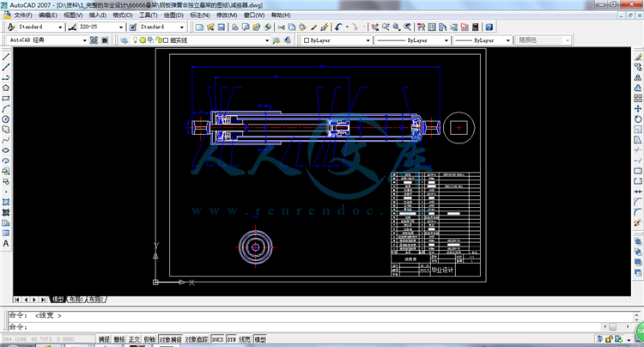Click the Plot print icon
The width and height of the screenshot is (644, 347).
[235, 27]
